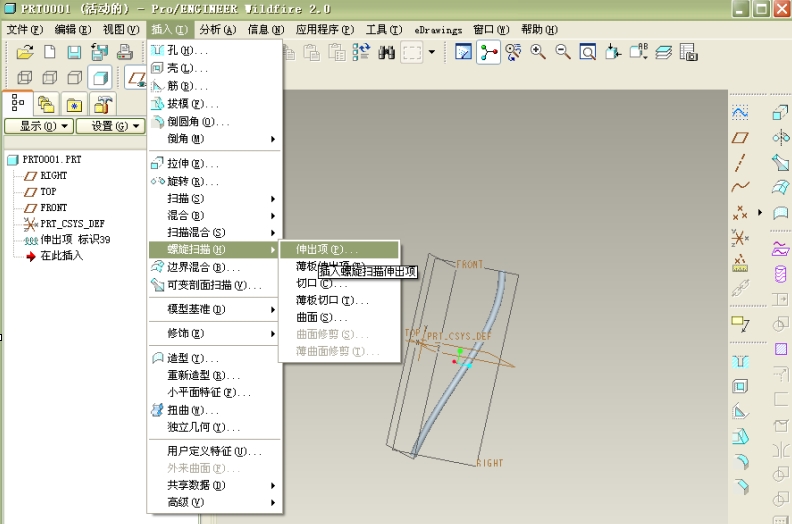Select 伸出项(P) in helical sweep submenu
Viewport: 792px width, 524px height.
[x=339, y=250]
